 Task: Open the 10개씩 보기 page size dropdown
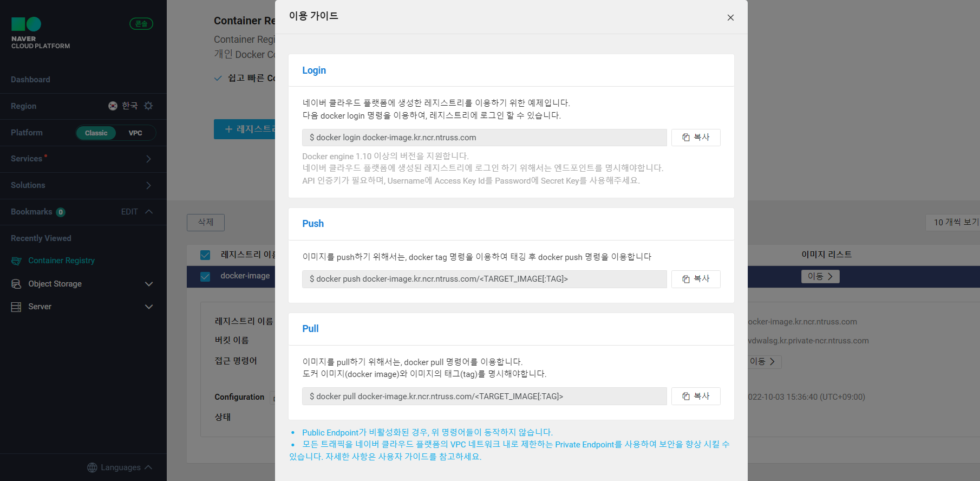pos(952,222)
